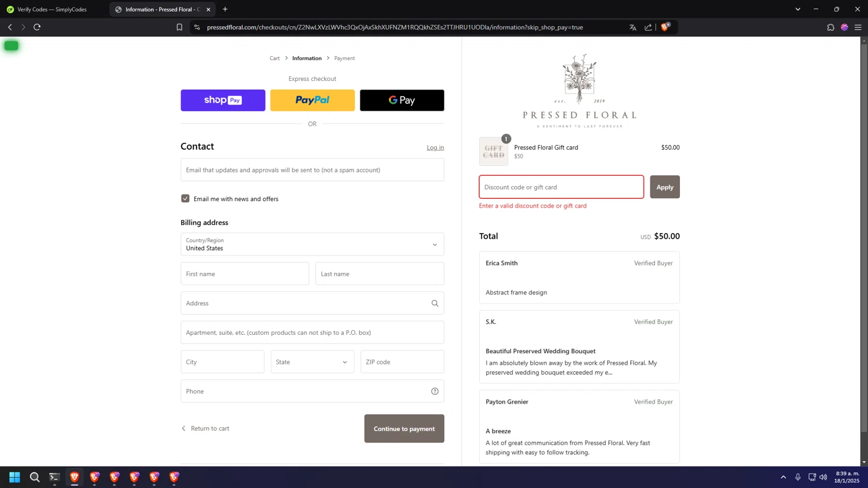Select the Information breadcrumb

click(307, 58)
